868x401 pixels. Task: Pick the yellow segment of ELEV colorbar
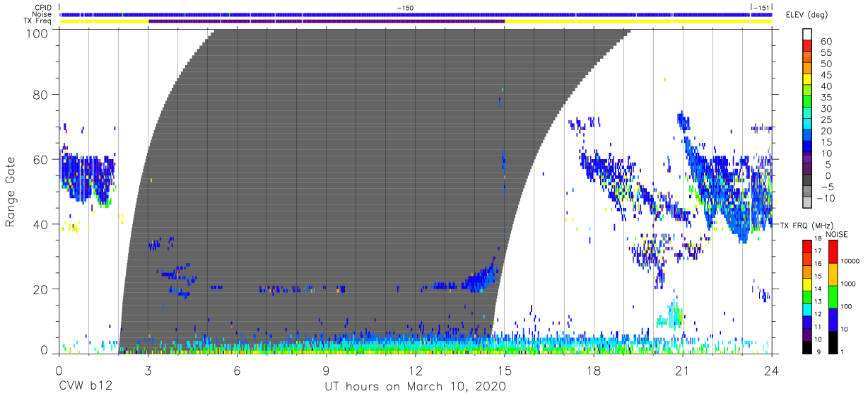808,80
